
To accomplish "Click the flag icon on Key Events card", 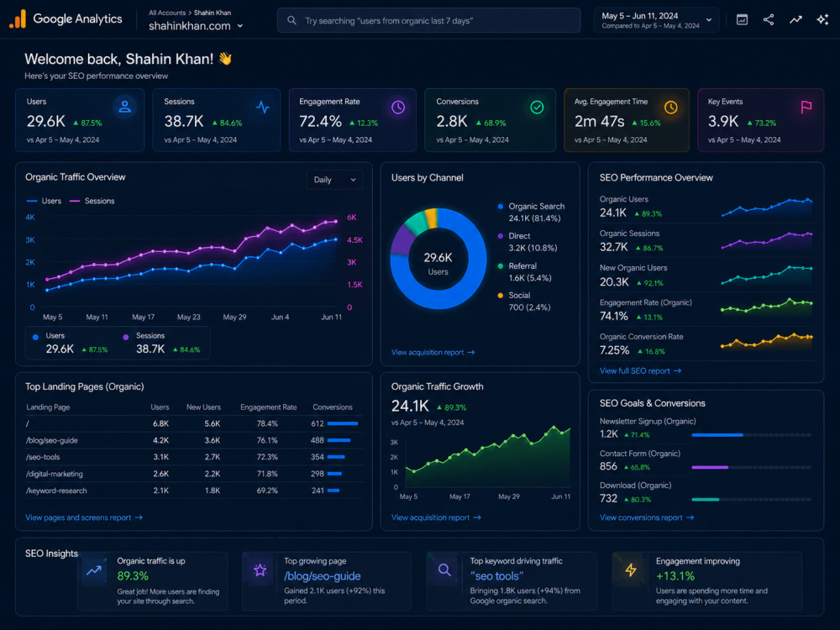I will coord(806,108).
